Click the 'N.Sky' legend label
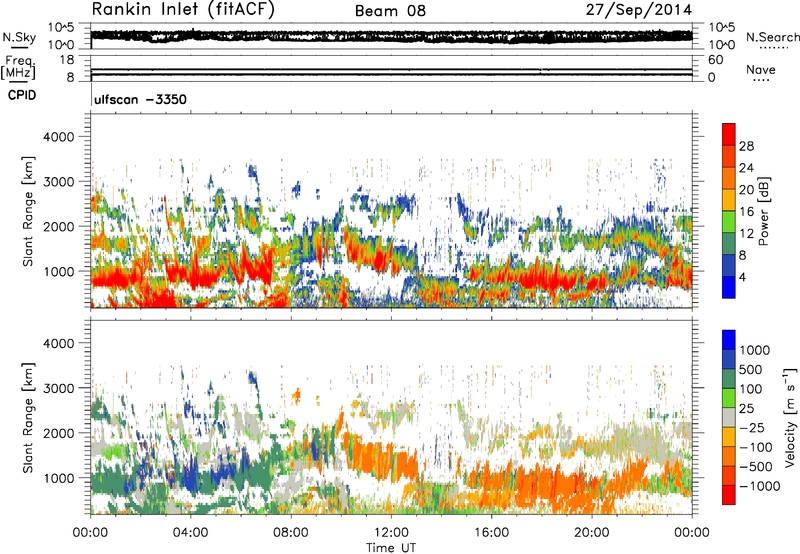This screenshot has height=554, width=800. (19, 37)
